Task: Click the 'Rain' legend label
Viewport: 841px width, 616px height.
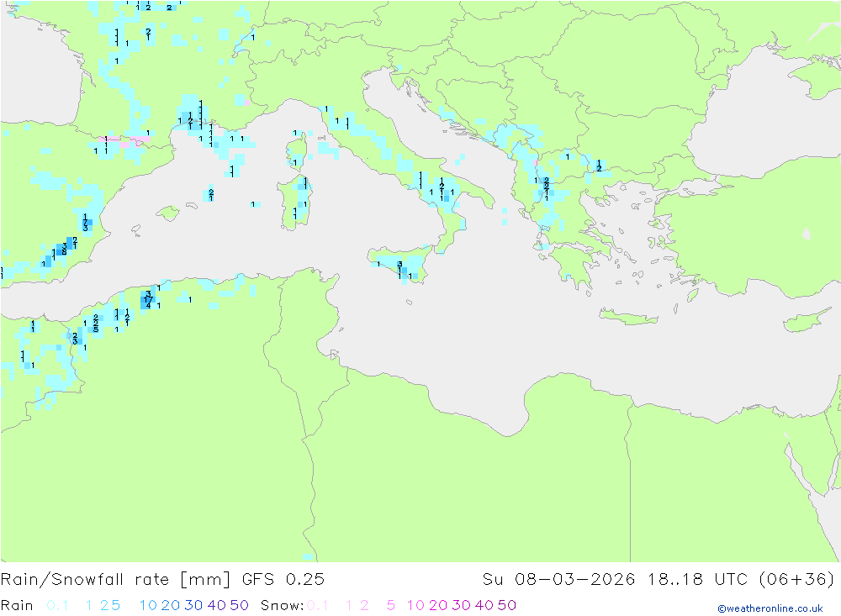Action: [17, 605]
